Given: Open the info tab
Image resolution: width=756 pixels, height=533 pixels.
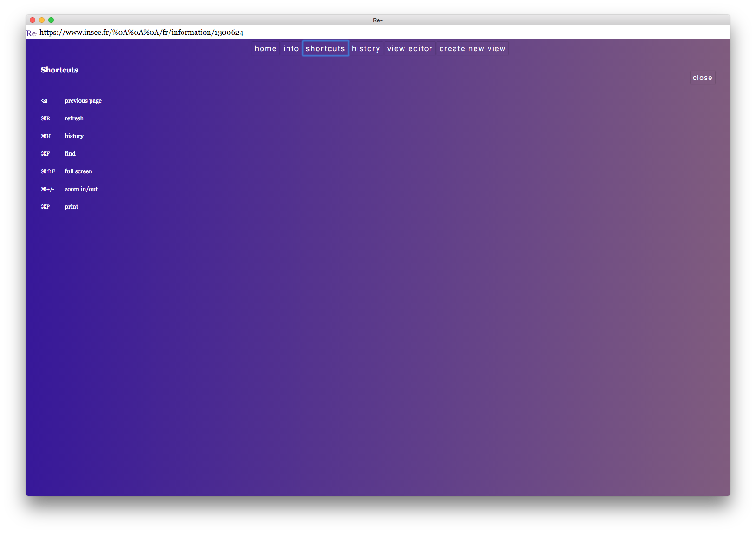Looking at the screenshot, I should pyautogui.click(x=291, y=49).
